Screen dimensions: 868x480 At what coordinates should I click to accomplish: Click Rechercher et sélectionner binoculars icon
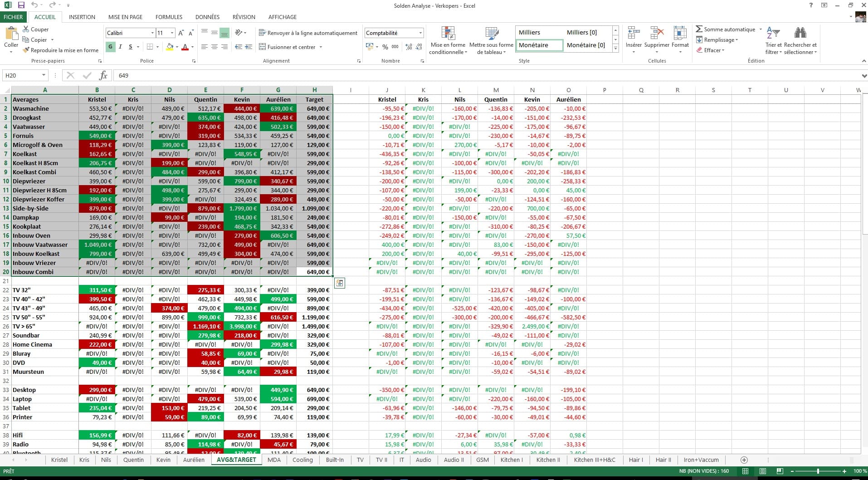click(800, 34)
